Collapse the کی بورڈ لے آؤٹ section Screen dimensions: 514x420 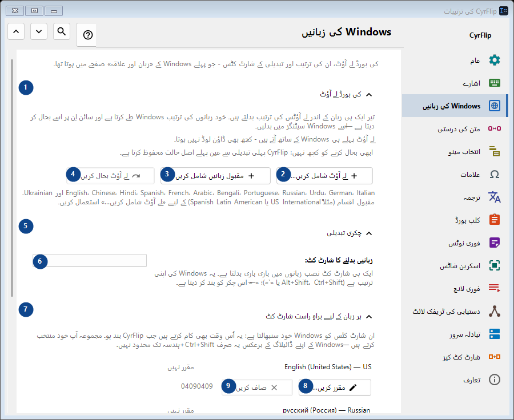pos(369,95)
